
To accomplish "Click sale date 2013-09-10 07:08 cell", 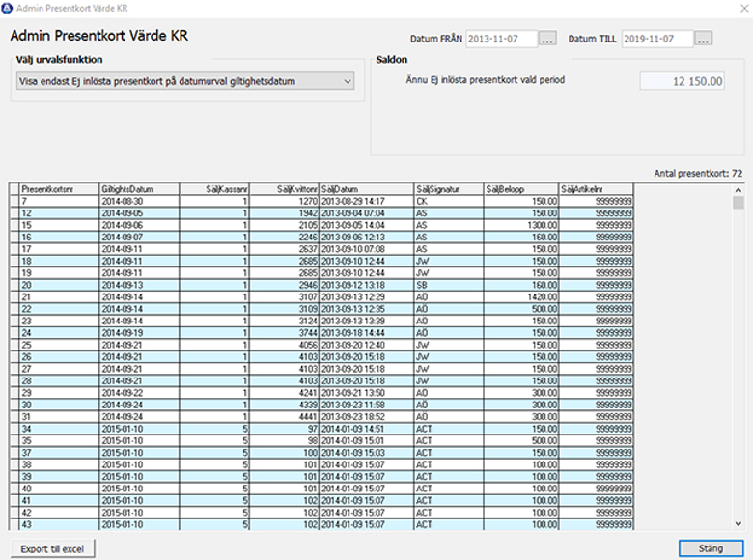I will tap(367, 249).
